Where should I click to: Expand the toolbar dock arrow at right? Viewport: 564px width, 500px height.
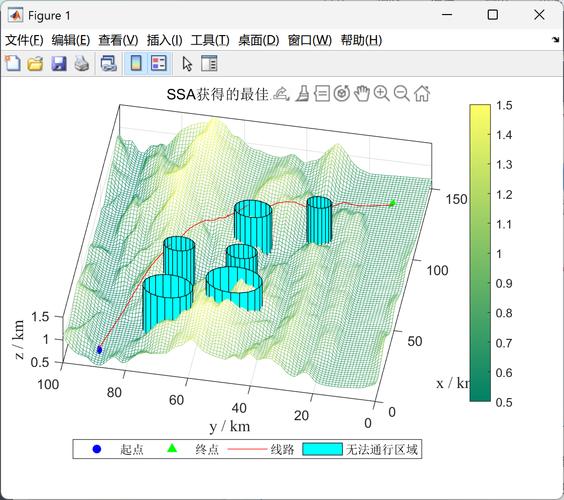(x=556, y=40)
